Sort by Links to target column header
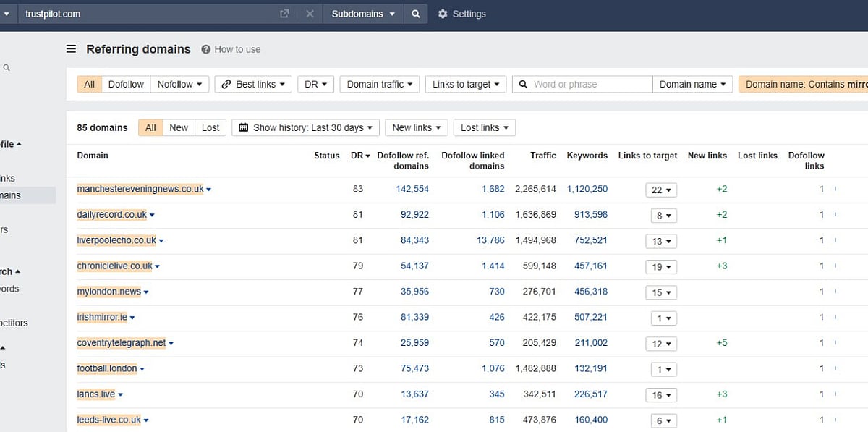The width and height of the screenshot is (868, 432). [647, 156]
